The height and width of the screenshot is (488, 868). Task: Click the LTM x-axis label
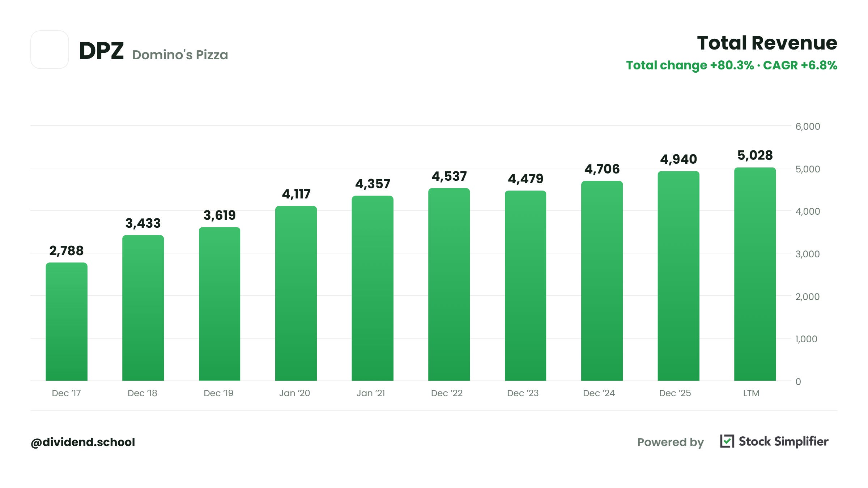tap(751, 393)
